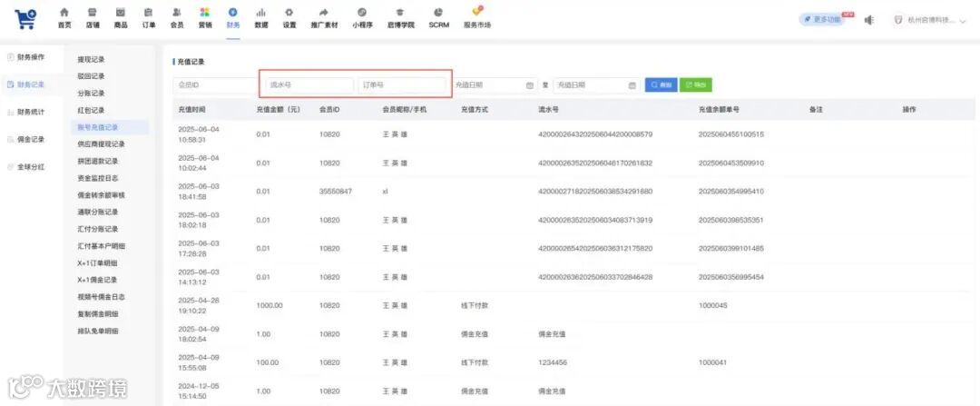Open 视频号佣金日志 submenu item
Viewport: 980px width, 406px height.
point(102,296)
